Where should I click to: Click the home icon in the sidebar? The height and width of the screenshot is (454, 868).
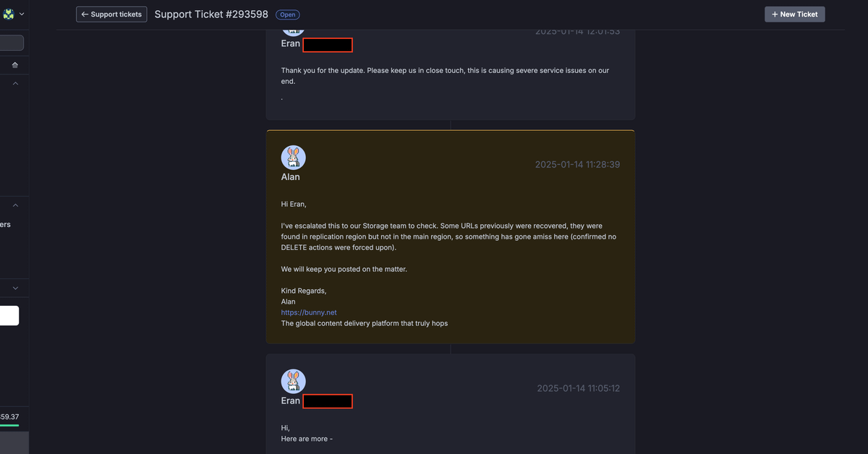[15, 65]
